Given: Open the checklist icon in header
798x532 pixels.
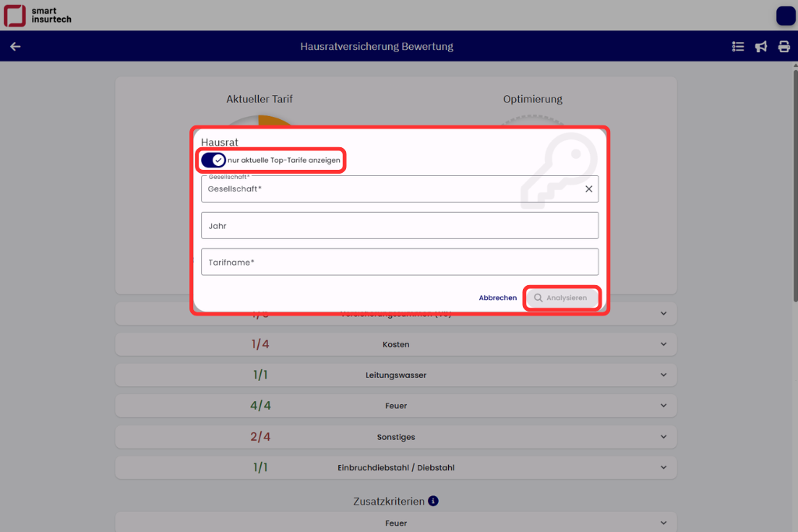Looking at the screenshot, I should [x=738, y=47].
